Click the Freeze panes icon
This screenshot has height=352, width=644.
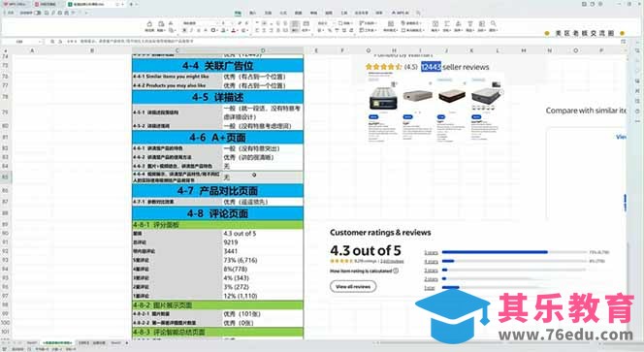tap(482, 24)
